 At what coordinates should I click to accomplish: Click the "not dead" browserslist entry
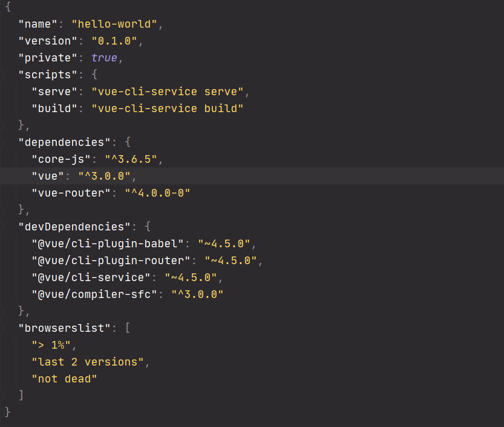point(64,379)
